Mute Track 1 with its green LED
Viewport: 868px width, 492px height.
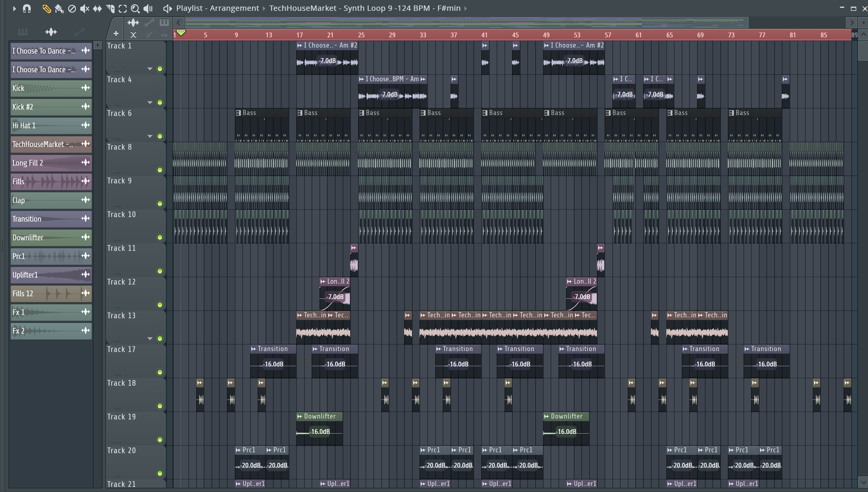click(x=160, y=69)
